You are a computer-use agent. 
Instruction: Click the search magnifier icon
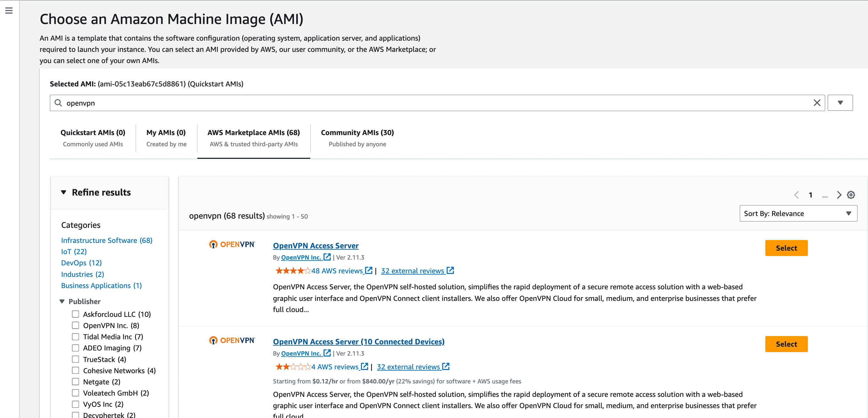(58, 103)
